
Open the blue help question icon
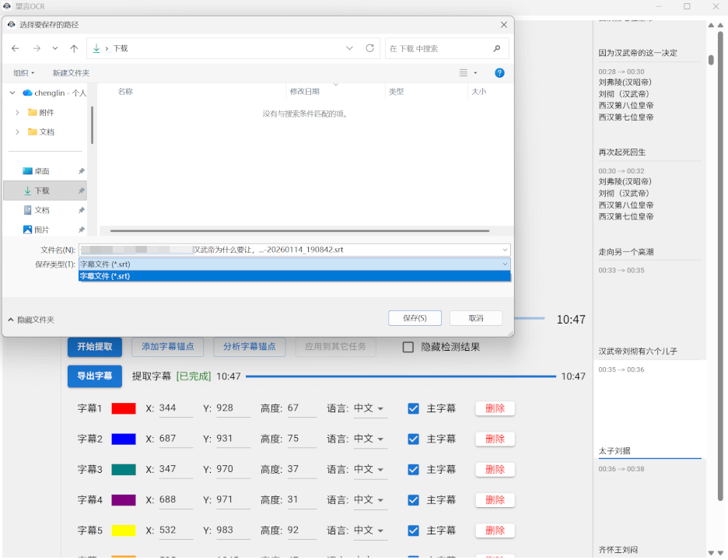pyautogui.click(x=499, y=73)
